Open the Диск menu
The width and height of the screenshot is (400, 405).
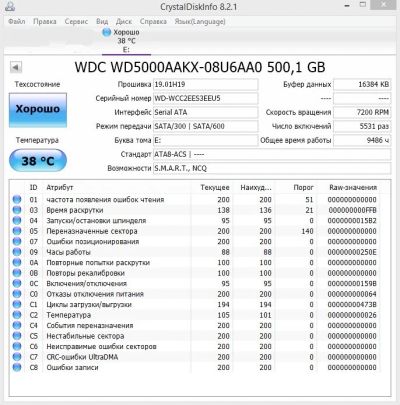124,22
